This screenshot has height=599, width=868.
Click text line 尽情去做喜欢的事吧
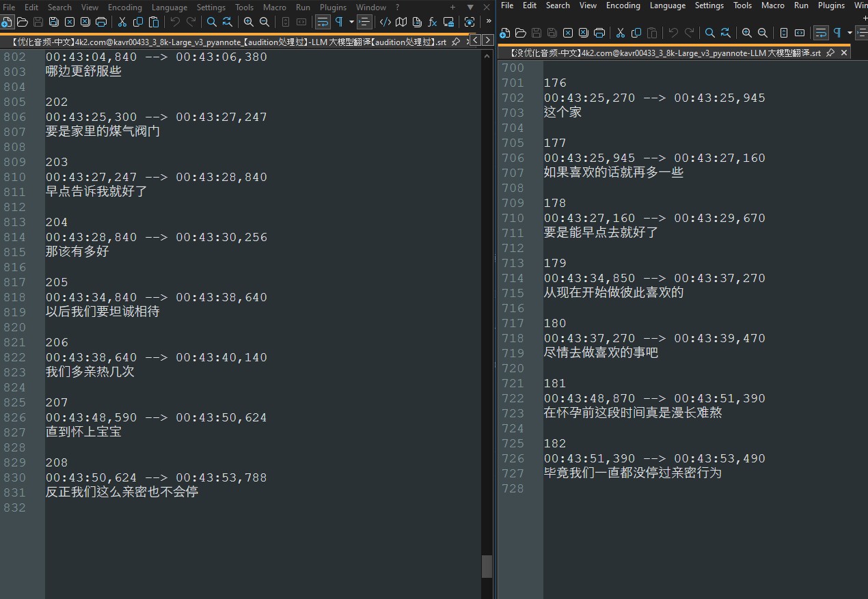tap(601, 353)
